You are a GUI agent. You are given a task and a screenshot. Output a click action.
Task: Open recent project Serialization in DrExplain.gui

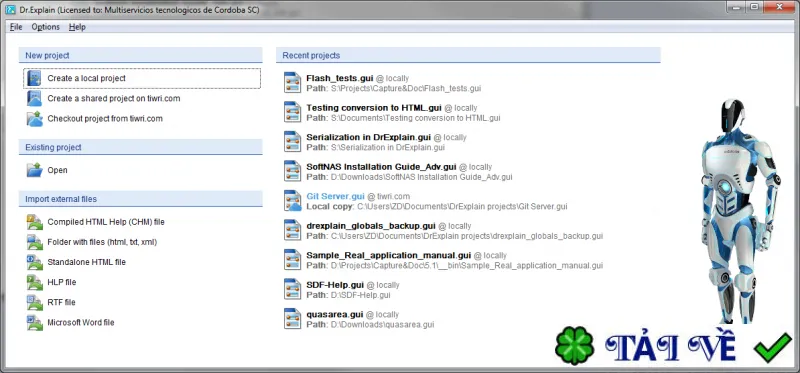[x=368, y=137]
